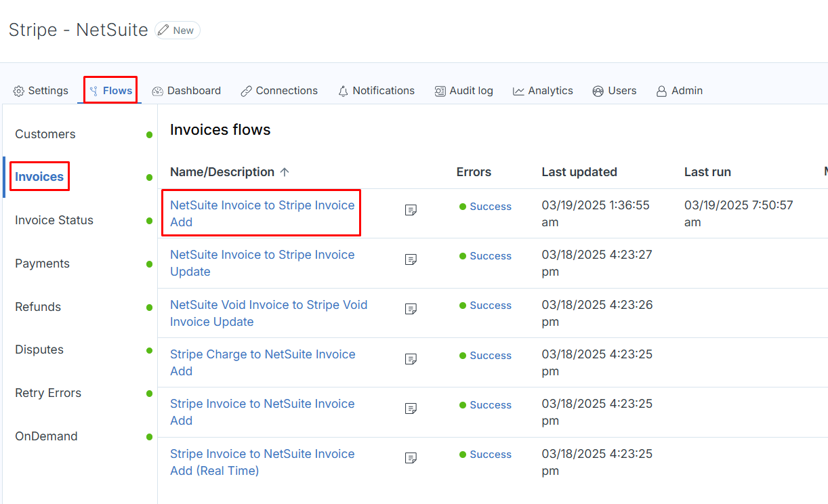Open description note for NetSuite Void Invoice flow
Viewport: 828px width, 504px height.
click(x=411, y=309)
